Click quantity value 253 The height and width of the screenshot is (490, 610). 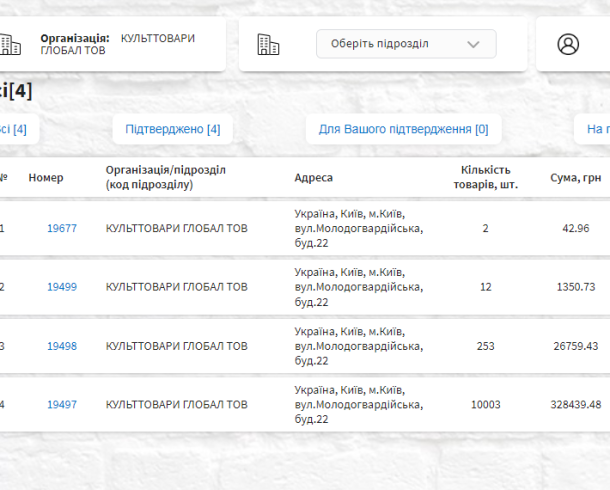coord(486,346)
